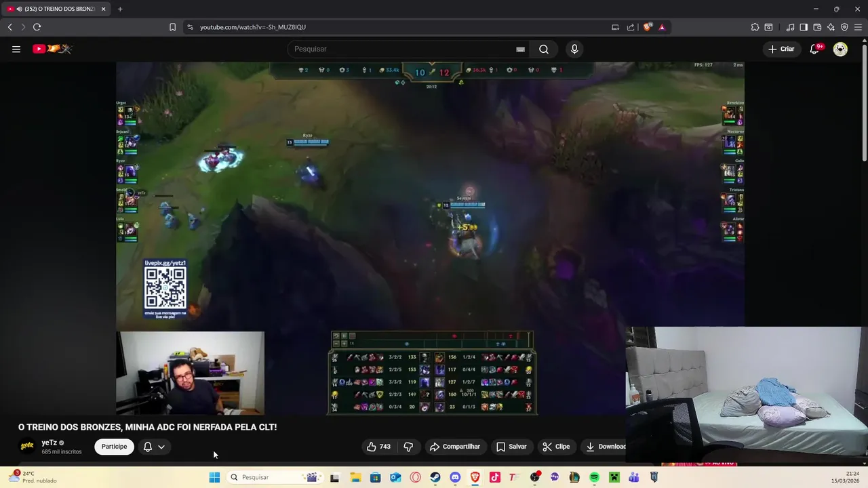Open the YouTube hamburger guide menu
Viewport: 868px width, 488px height.
[x=16, y=49]
